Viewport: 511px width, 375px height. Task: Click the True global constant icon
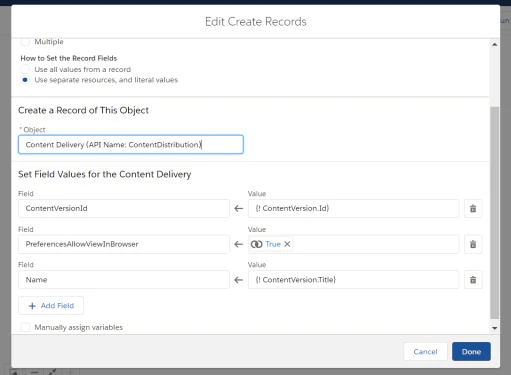coord(256,244)
